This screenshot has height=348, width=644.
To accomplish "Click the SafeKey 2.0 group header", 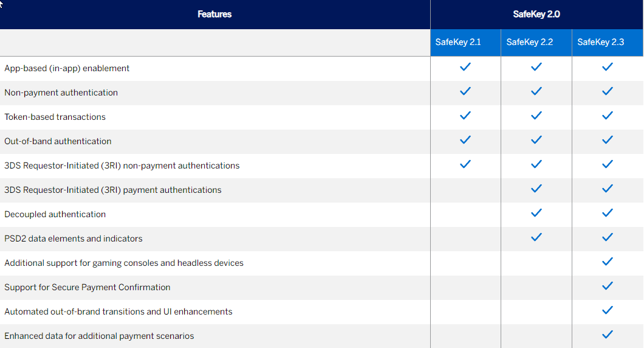I will pos(536,14).
